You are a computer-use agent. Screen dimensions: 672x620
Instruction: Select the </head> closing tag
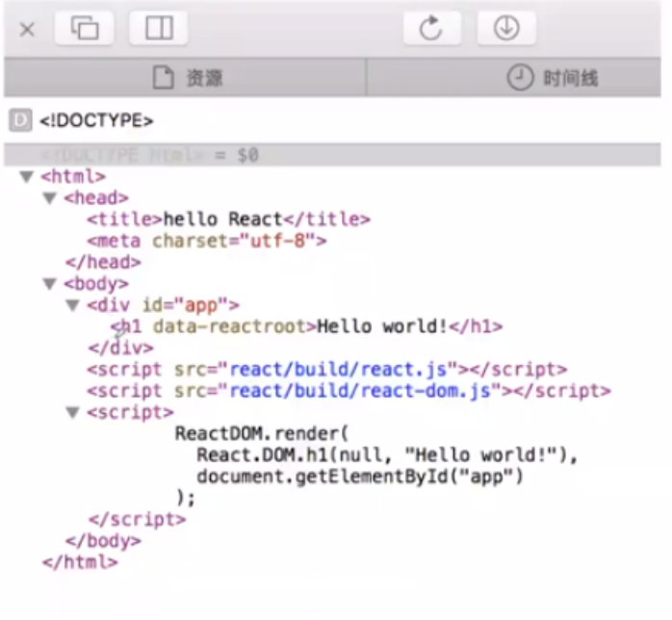tap(103, 262)
